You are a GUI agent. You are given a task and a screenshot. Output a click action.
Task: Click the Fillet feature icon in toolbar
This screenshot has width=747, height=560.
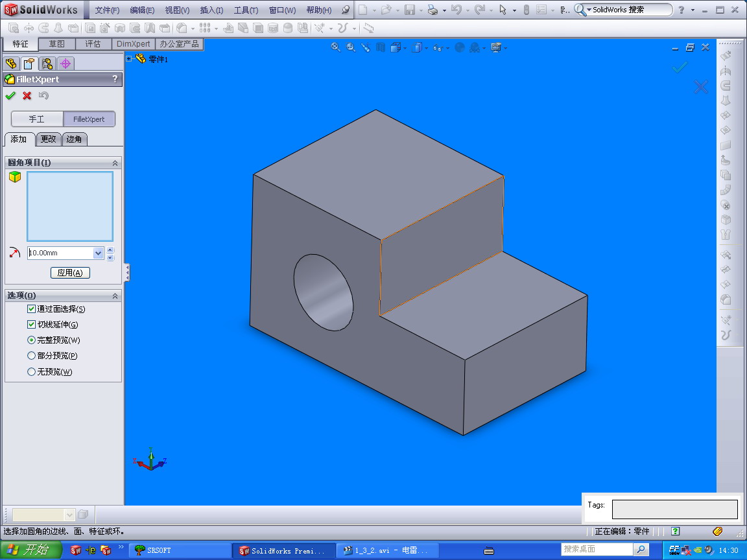click(x=182, y=28)
